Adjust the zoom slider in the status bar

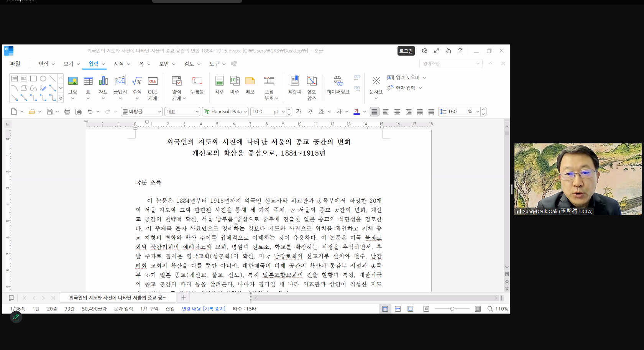tap(452, 309)
